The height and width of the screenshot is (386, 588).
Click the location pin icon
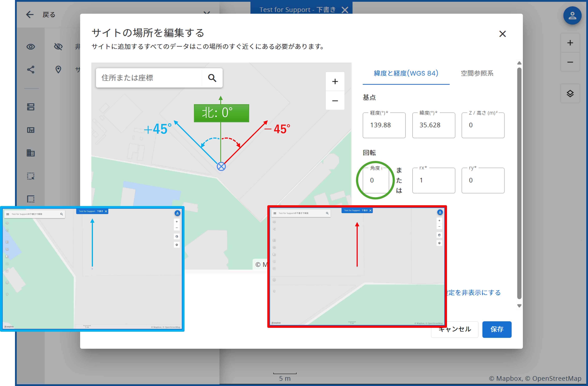pyautogui.click(x=58, y=70)
